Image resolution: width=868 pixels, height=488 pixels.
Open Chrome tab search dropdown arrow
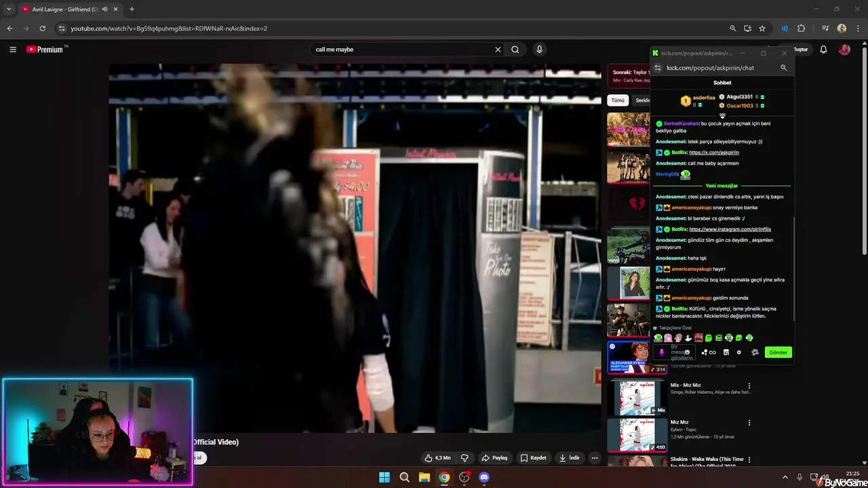click(x=9, y=9)
